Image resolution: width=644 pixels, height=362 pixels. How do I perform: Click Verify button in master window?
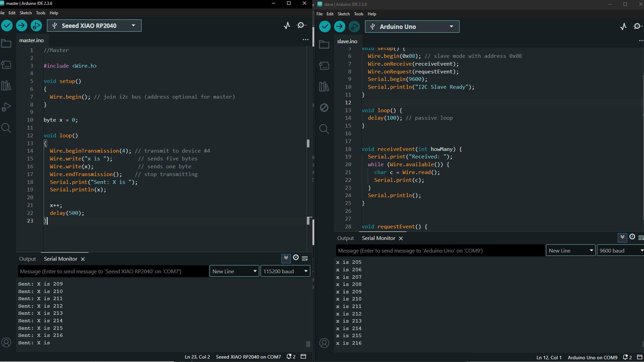pyautogui.click(x=7, y=25)
